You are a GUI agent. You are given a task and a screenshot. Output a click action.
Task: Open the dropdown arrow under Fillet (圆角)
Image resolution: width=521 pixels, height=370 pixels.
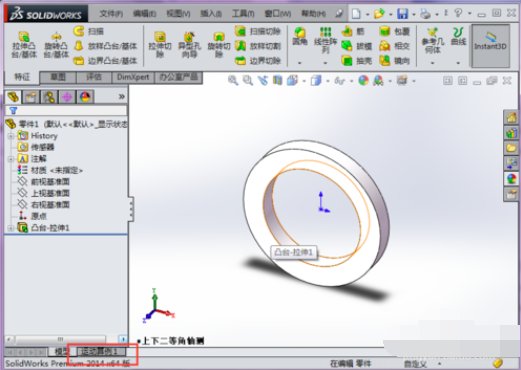tap(299, 62)
